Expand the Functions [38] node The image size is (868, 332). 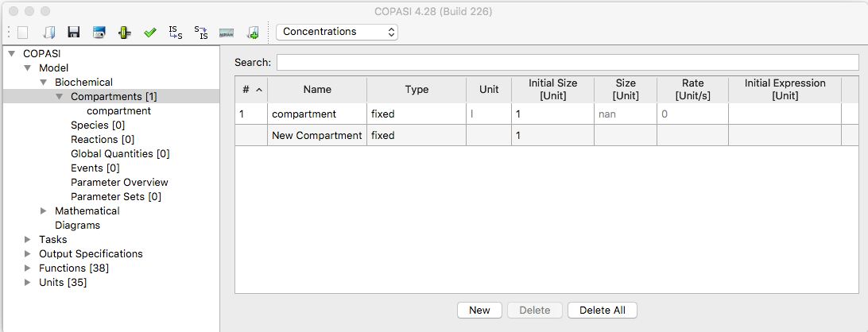[28, 268]
